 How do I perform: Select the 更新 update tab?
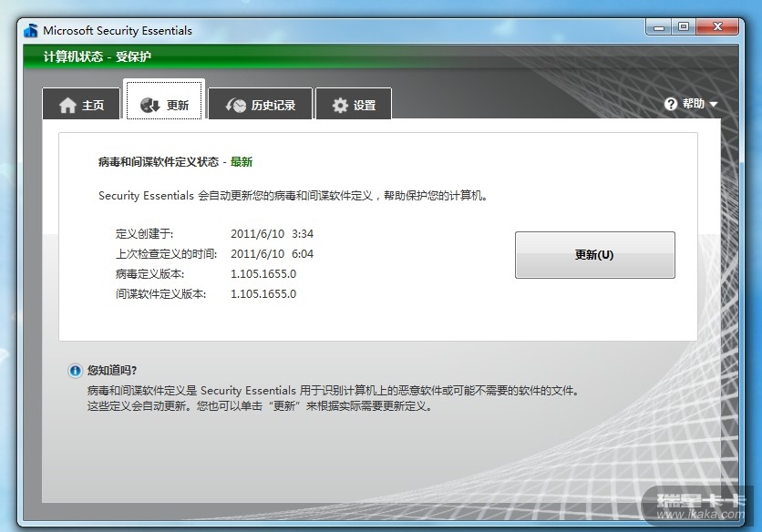(x=164, y=100)
